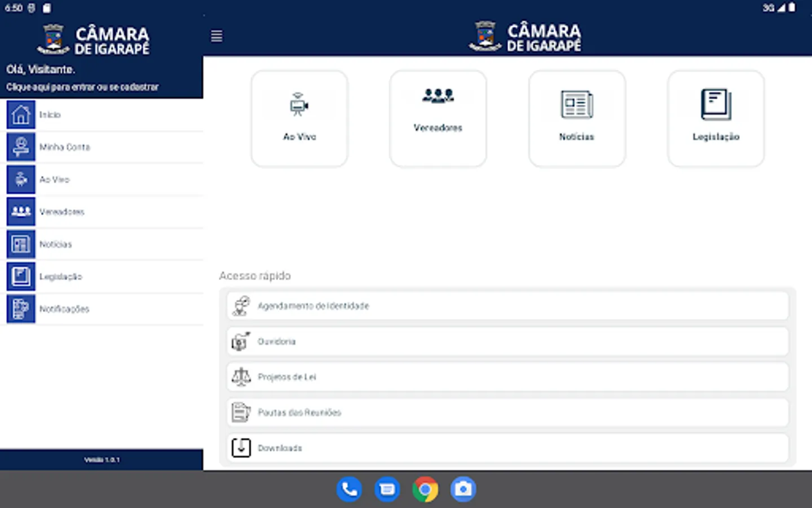This screenshot has height=508, width=812.
Task: Click the Pautas das Reuniões document icon
Action: pos(241,413)
